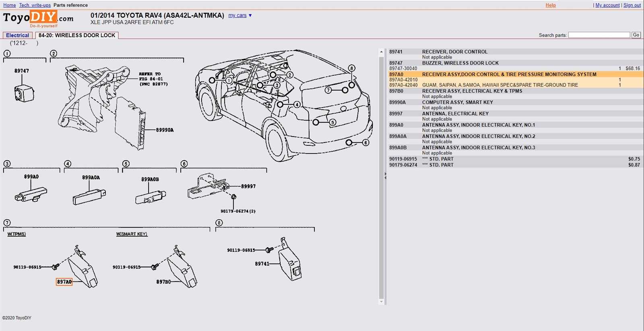Click the 89990A computer part label in diagram

(x=165, y=130)
